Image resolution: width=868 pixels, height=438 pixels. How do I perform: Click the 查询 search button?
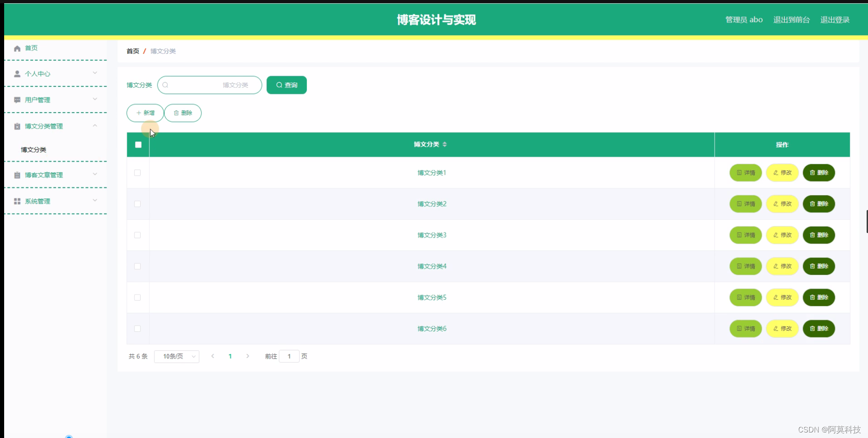(x=286, y=85)
